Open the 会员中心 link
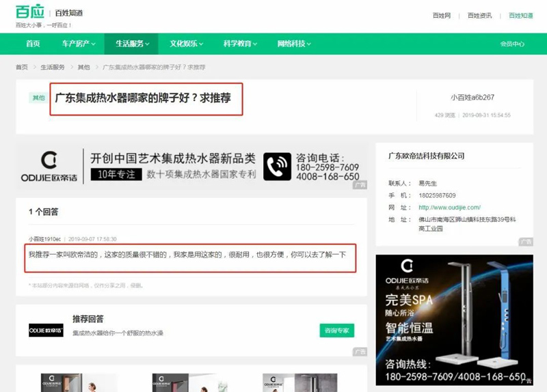This screenshot has width=547, height=392. tap(512, 44)
